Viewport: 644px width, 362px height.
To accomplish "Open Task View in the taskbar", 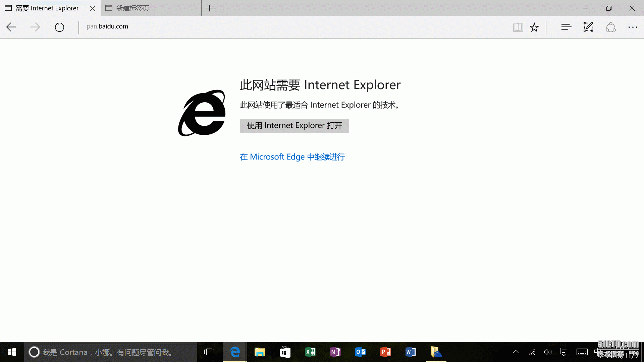I will [x=209, y=352].
